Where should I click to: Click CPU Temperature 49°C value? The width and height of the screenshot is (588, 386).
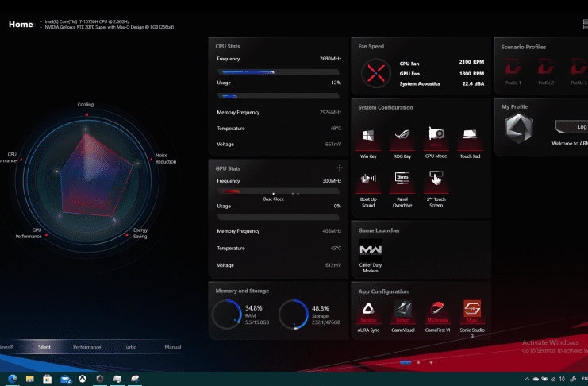[336, 129]
